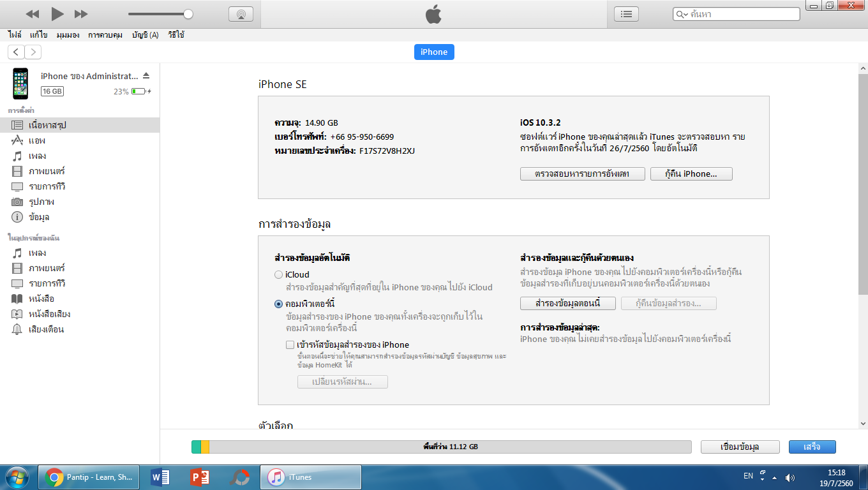Screen dimensions: 868x490
Task: Open the มุมมอง menu
Action: pyautogui.click(x=68, y=35)
